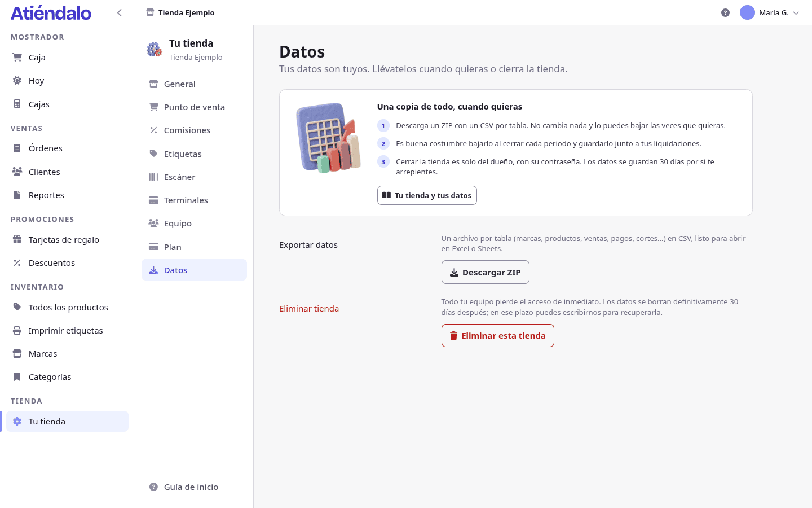Click the Equipo people icon
The width and height of the screenshot is (812, 508).
click(x=153, y=223)
